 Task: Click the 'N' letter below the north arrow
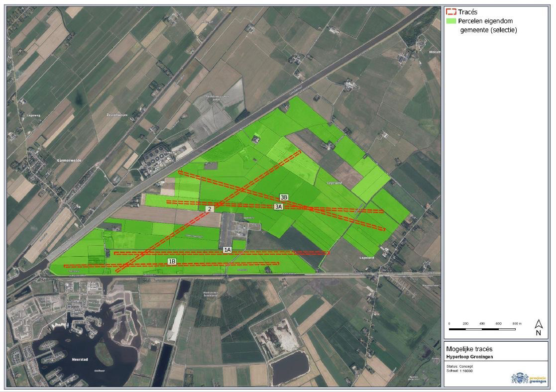click(538, 333)
